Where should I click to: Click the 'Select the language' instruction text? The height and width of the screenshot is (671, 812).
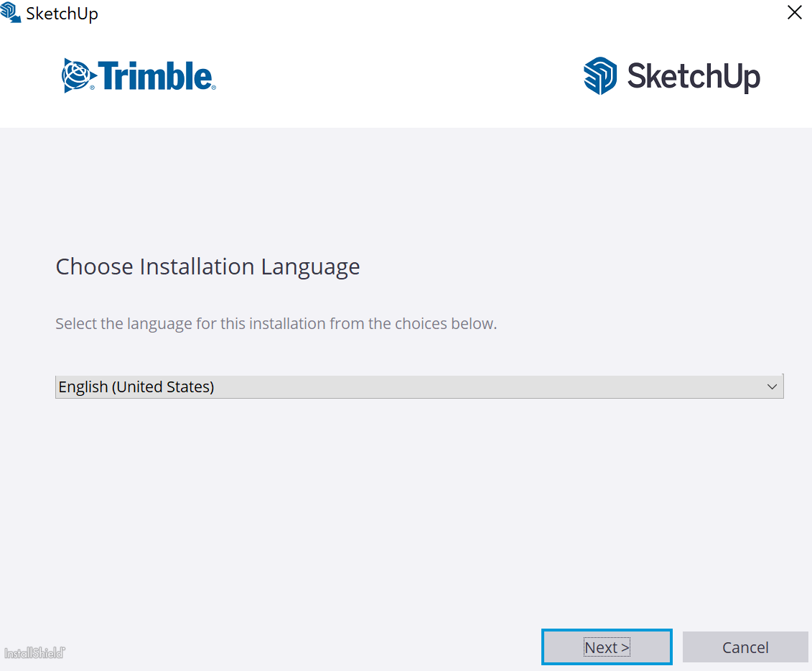pyautogui.click(x=276, y=323)
